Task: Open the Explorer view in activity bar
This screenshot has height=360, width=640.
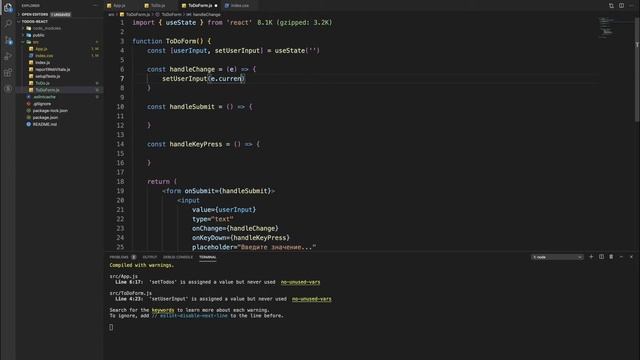Action: (x=8, y=8)
